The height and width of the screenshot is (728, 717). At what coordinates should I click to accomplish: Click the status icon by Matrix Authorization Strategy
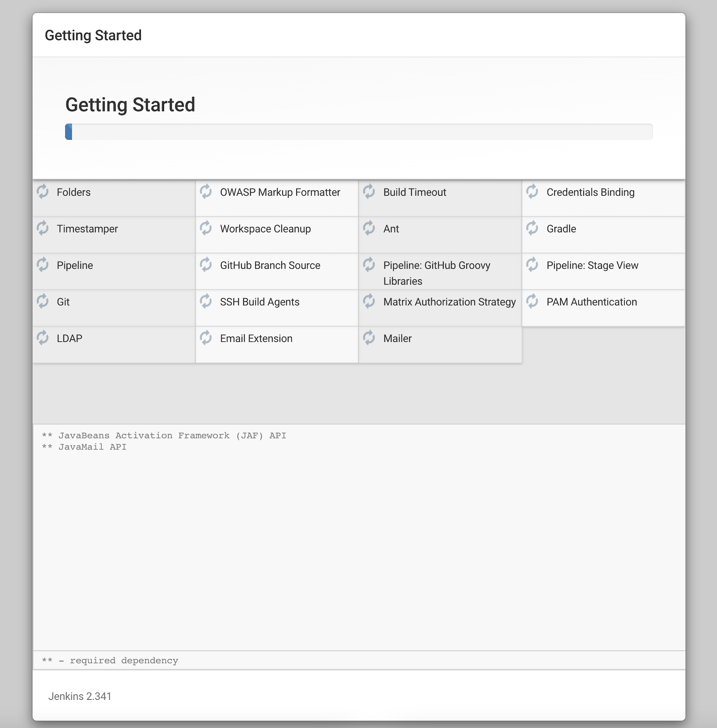[369, 301]
